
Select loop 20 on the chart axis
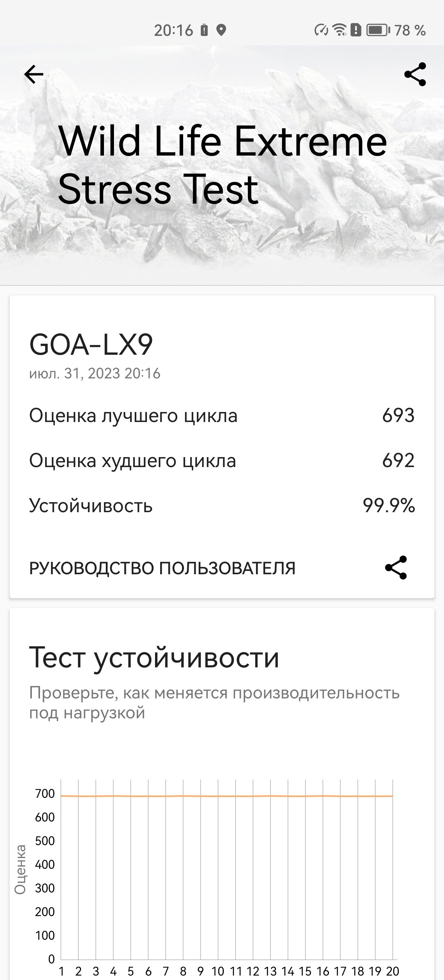tap(393, 971)
